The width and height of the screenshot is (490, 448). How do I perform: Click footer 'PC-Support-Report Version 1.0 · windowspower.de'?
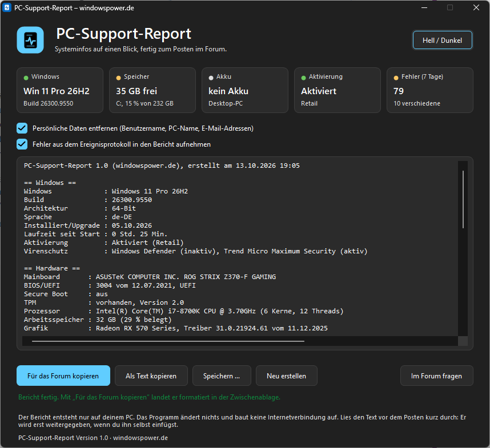click(93, 438)
